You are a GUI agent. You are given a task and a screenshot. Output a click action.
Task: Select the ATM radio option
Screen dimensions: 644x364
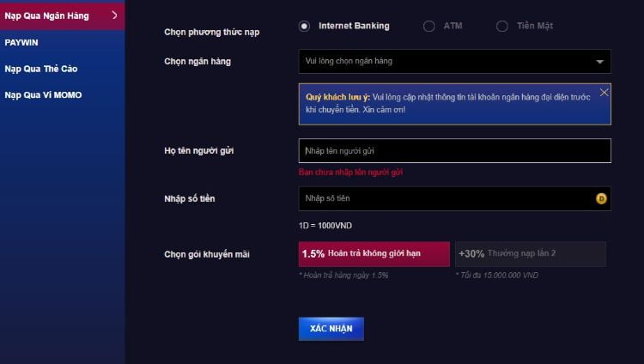point(428,27)
